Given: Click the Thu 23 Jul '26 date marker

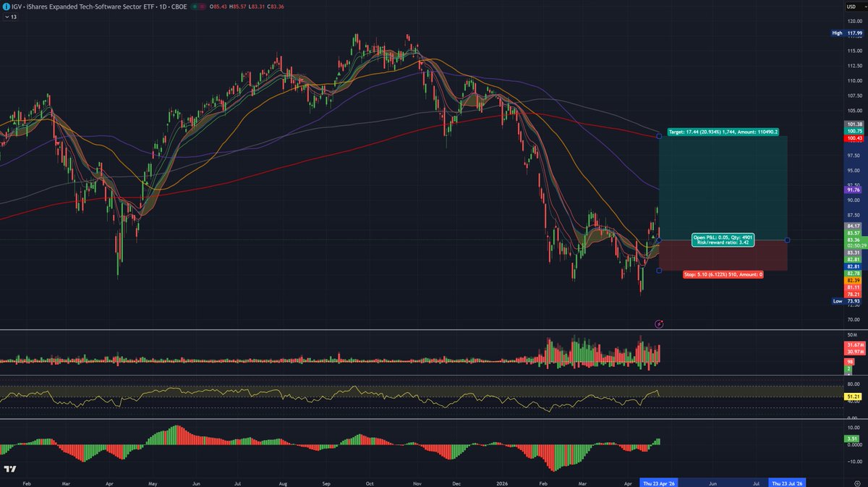Looking at the screenshot, I should coord(787,482).
